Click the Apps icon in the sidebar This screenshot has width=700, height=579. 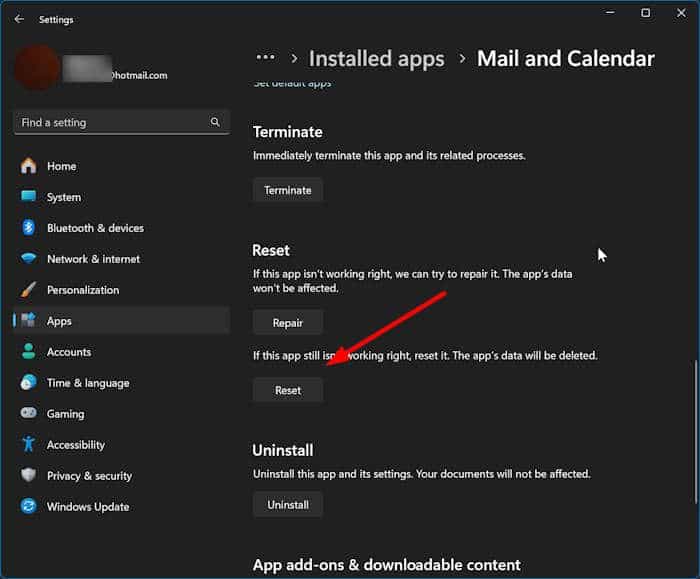pyautogui.click(x=29, y=320)
